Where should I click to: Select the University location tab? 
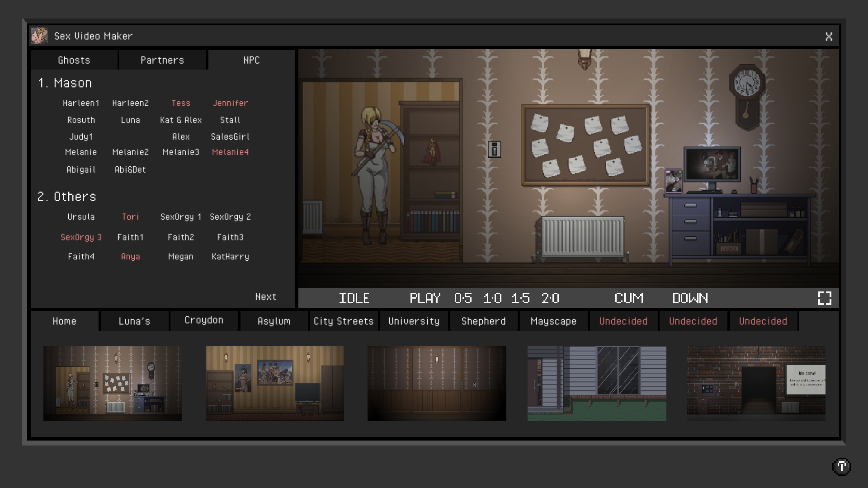coord(414,321)
